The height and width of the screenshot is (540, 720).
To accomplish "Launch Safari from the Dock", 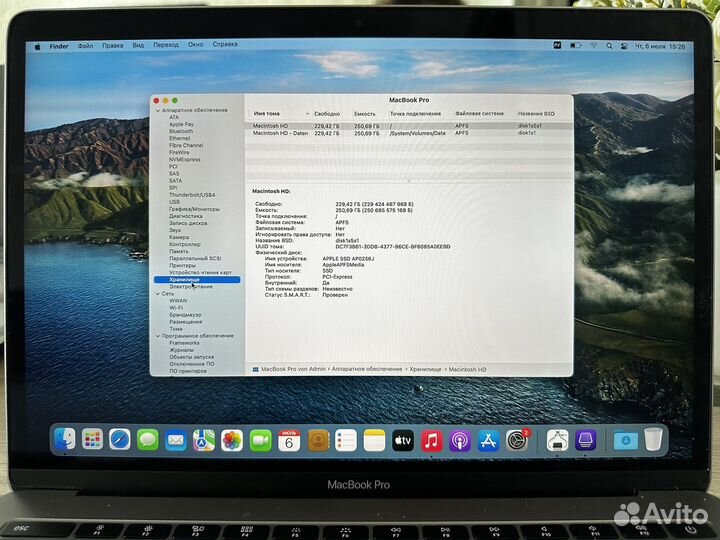I will (120, 440).
